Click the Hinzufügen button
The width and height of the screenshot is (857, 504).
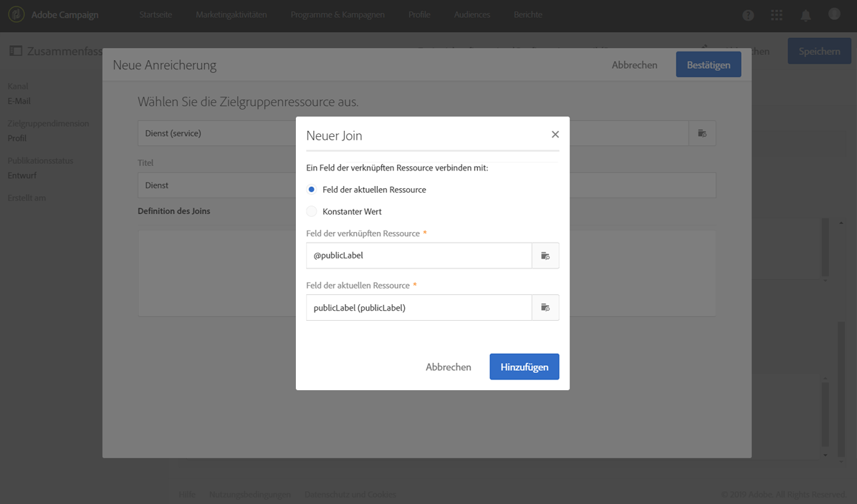[x=524, y=367]
